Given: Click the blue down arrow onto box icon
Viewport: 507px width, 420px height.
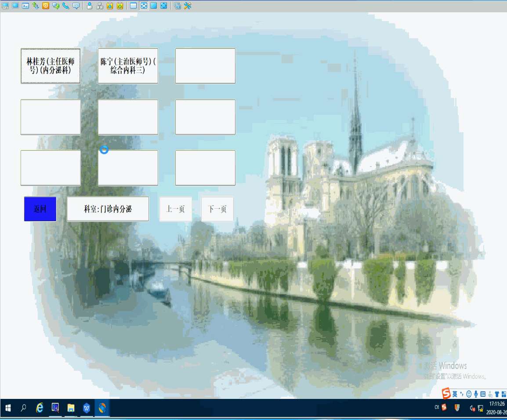Looking at the screenshot, I should coord(90,6).
